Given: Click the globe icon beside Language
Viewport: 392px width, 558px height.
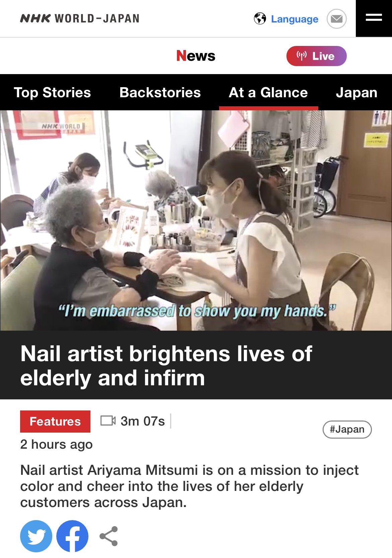Looking at the screenshot, I should pyautogui.click(x=260, y=19).
